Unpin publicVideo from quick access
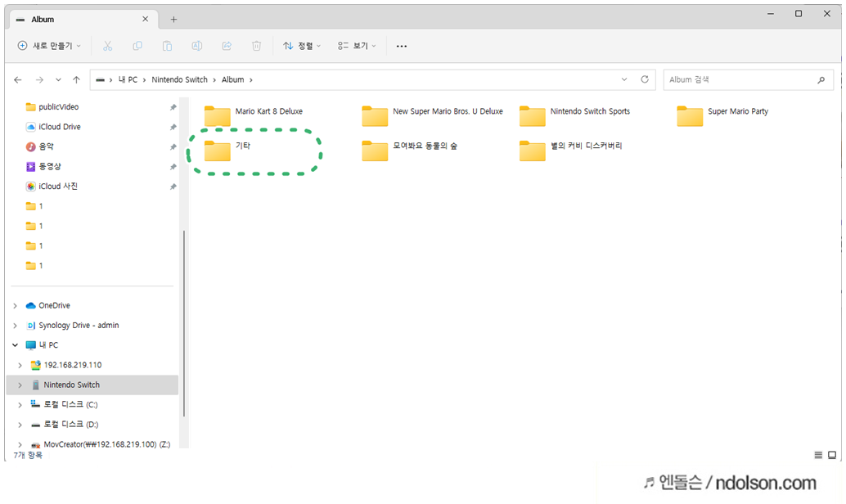This screenshot has width=846, height=504. click(173, 107)
